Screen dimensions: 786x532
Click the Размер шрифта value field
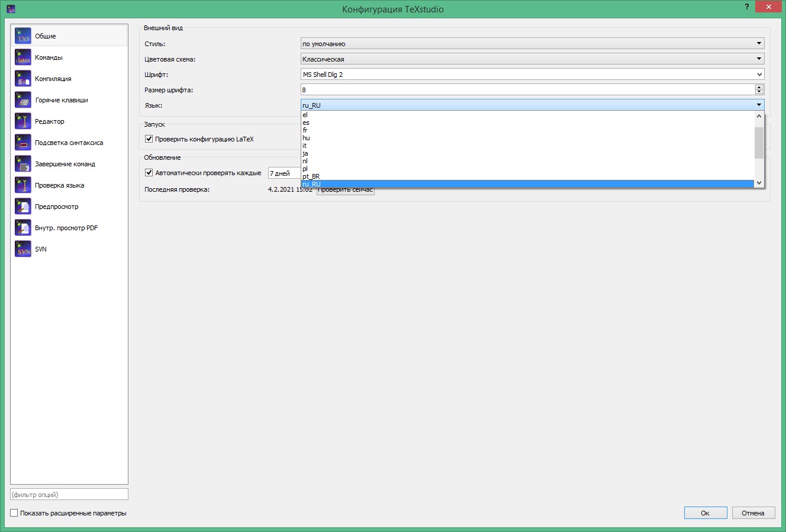coord(527,90)
